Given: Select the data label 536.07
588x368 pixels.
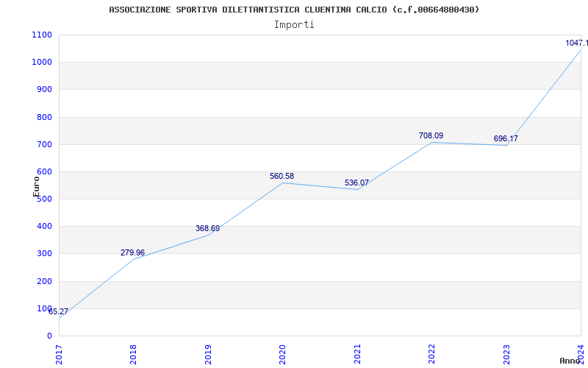Looking at the screenshot, I should coord(356,183).
